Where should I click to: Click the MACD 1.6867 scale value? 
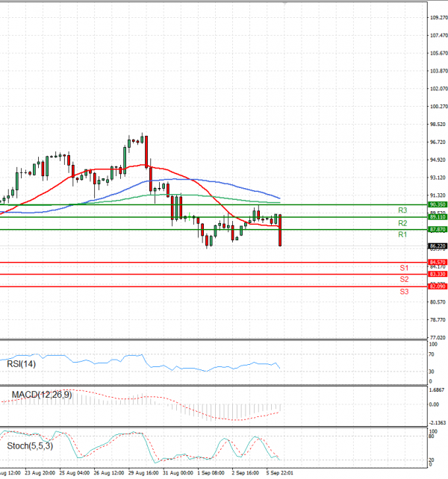coord(437,390)
